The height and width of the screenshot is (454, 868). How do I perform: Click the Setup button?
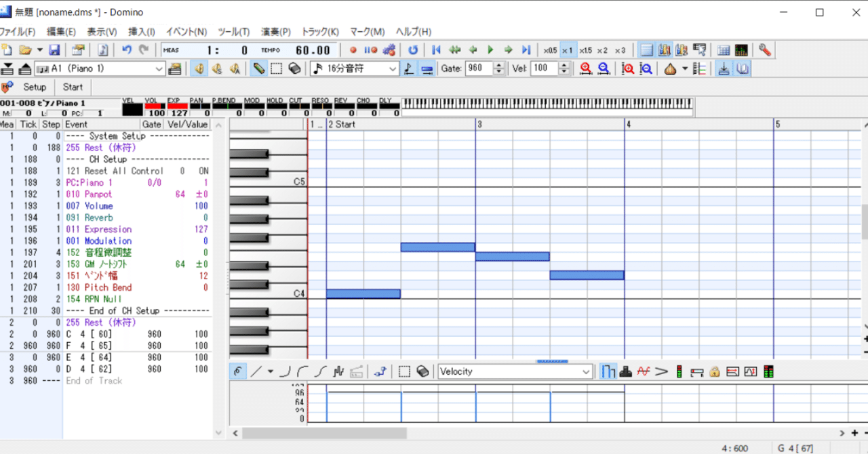pos(35,87)
